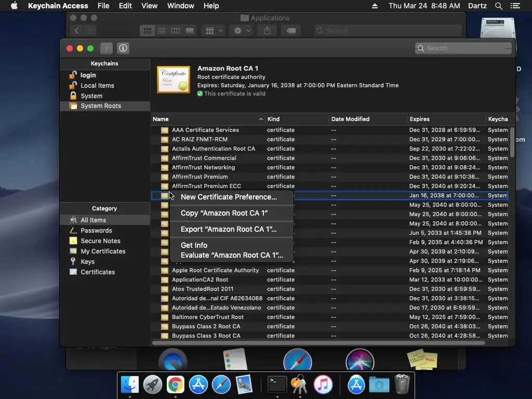Show All Items category

click(105, 220)
